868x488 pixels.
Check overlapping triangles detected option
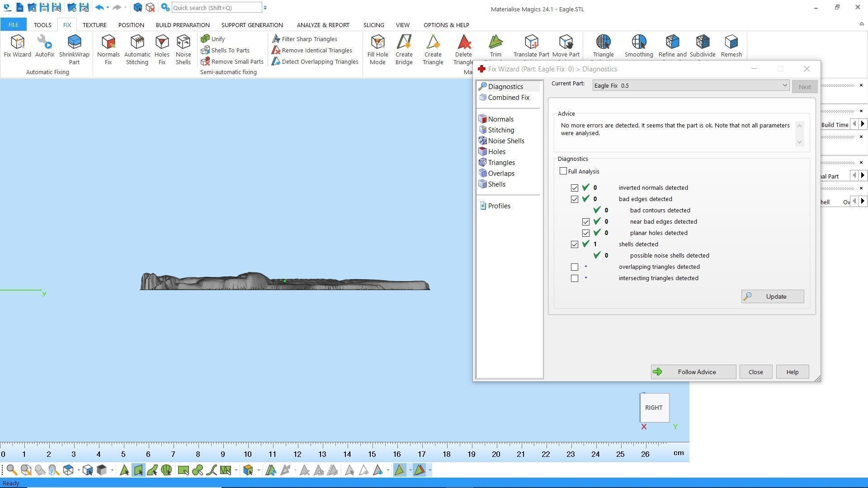point(575,267)
